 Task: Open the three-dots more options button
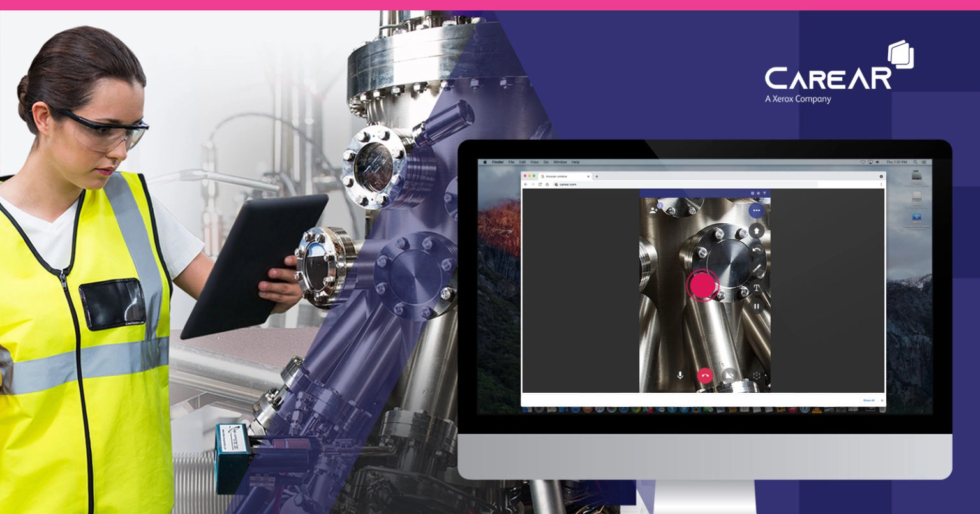pos(756,210)
